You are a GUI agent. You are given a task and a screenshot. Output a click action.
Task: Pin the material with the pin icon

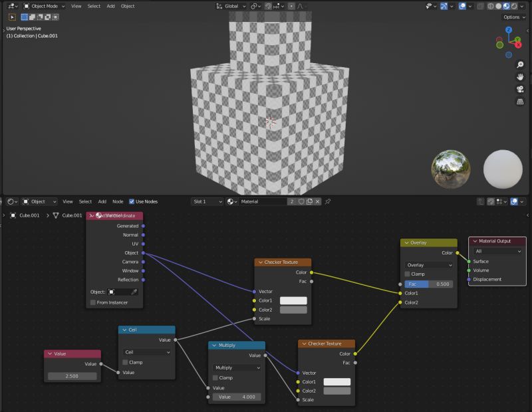329,201
